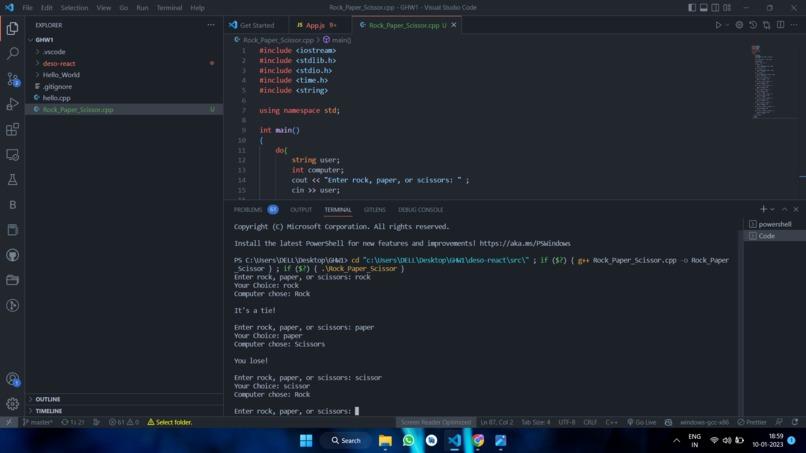806x453 pixels.
Task: Click the code minimap overview
Action: (x=766, y=82)
